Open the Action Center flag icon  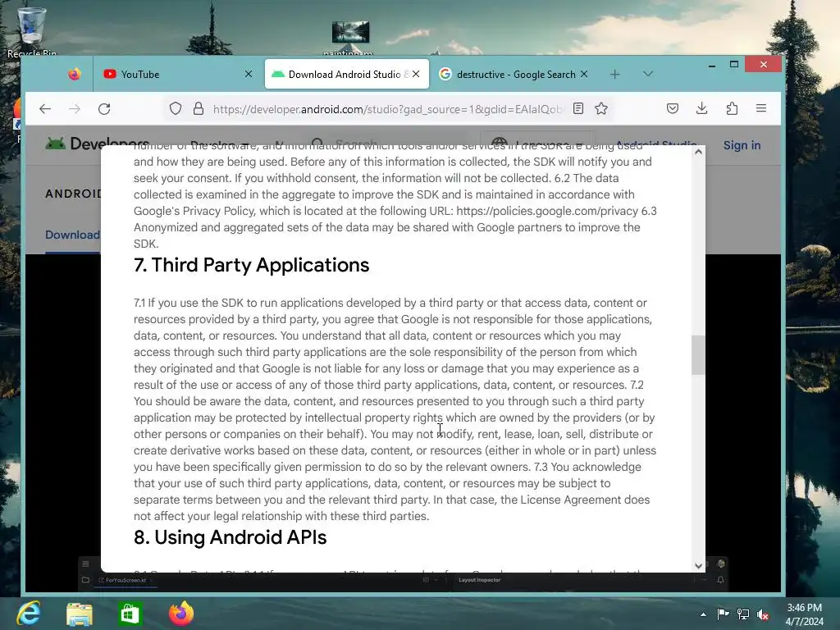tap(723, 614)
